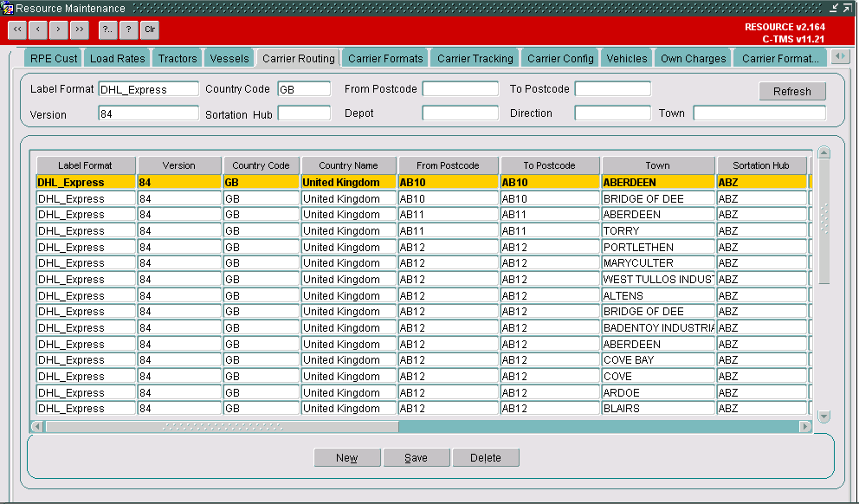
Task: Switch to the Vessels tab
Action: (229, 59)
